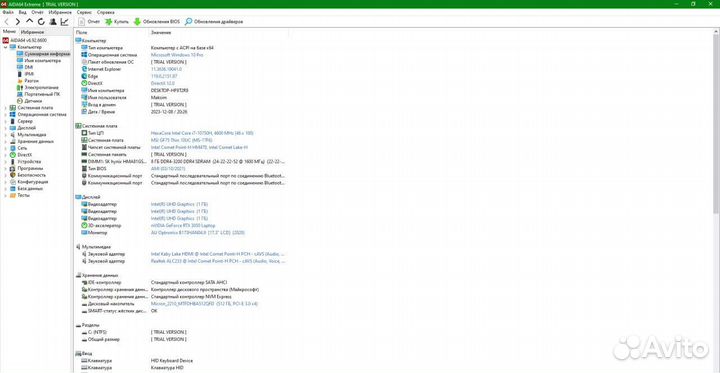Click the 3D-акселератор row icon
This screenshot has height=373, width=720.
click(84, 226)
